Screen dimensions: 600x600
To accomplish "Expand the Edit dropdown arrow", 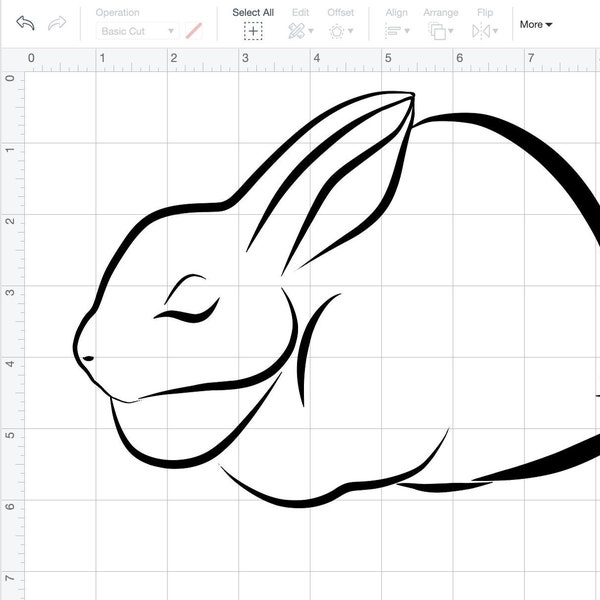I will (311, 31).
